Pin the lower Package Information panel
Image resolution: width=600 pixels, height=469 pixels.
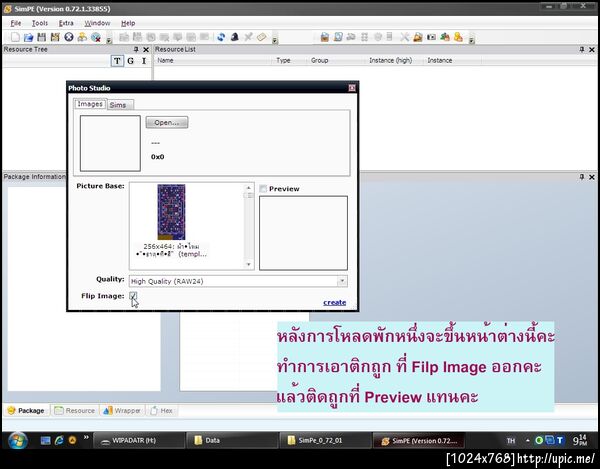[x=582, y=177]
